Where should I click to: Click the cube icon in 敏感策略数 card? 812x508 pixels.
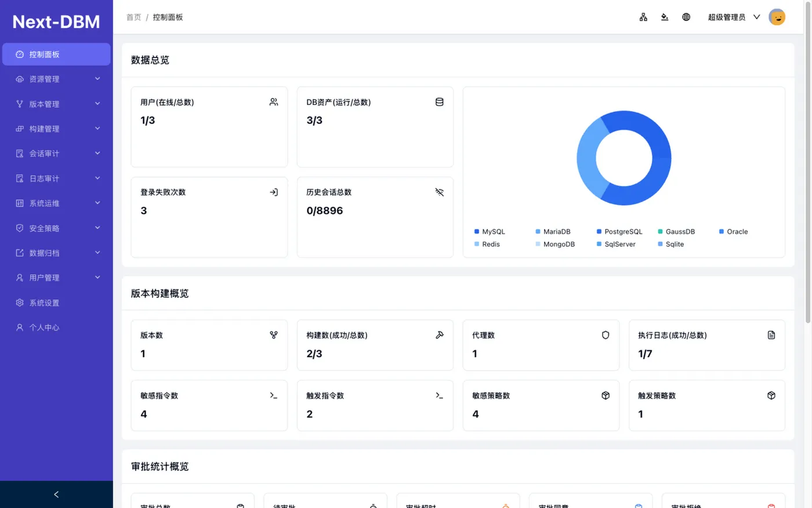point(606,395)
